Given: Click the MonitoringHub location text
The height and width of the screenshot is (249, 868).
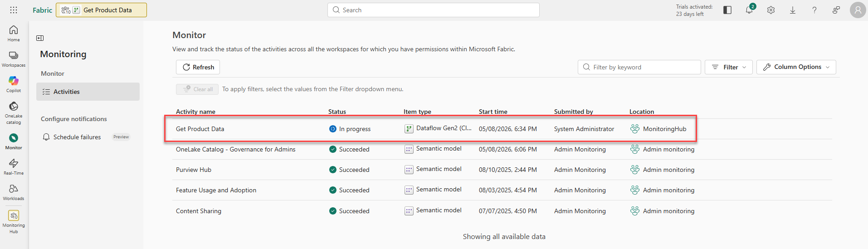Looking at the screenshot, I should click(665, 129).
